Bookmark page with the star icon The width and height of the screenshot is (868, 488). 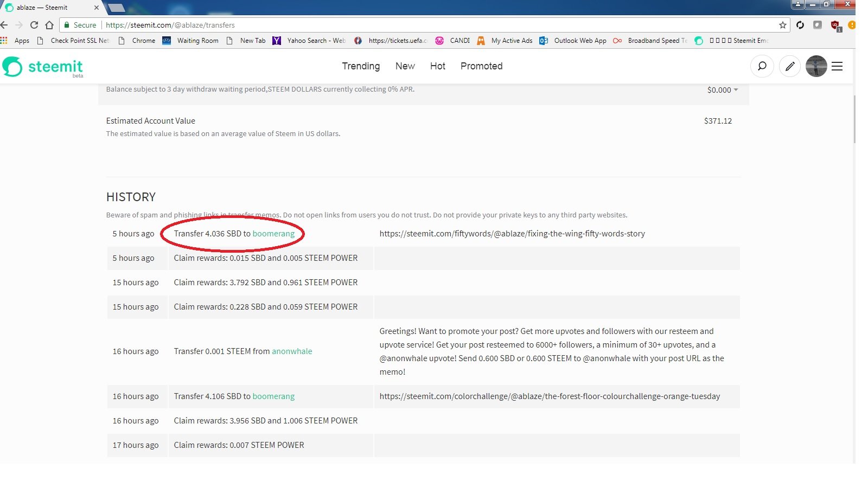[782, 25]
